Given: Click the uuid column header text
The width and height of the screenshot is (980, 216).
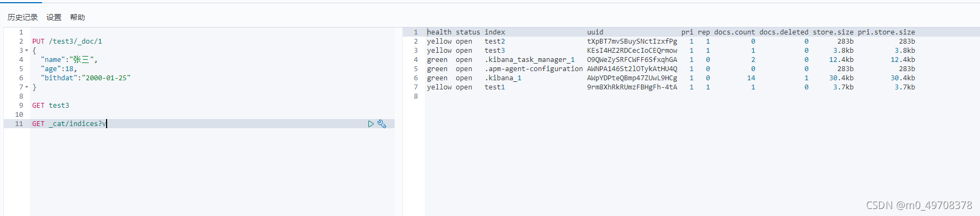Looking at the screenshot, I should pyautogui.click(x=595, y=32).
